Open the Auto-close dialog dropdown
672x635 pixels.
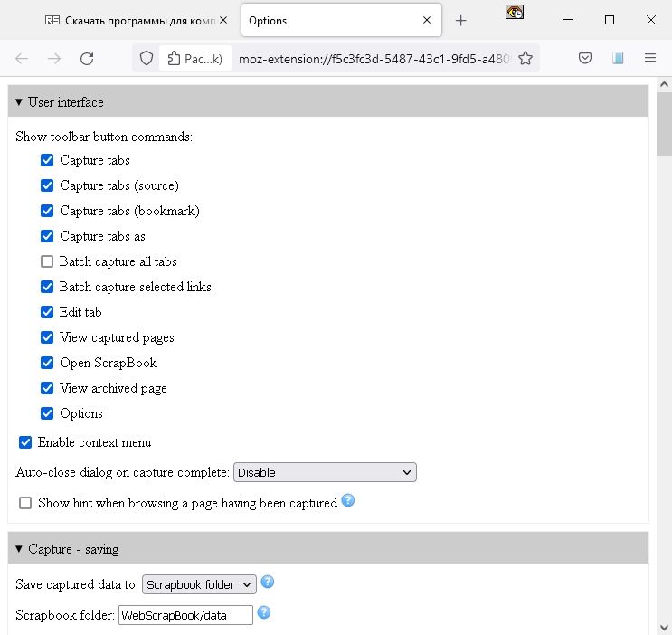(x=325, y=472)
